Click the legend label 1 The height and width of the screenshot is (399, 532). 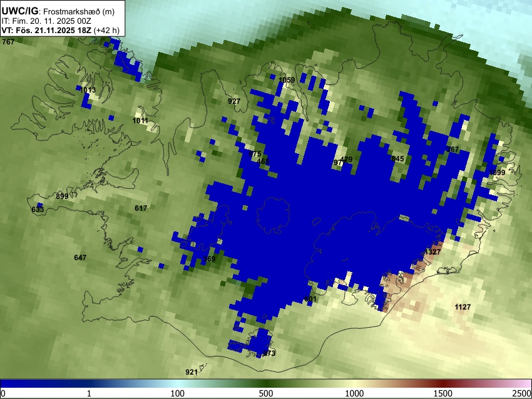click(89, 393)
